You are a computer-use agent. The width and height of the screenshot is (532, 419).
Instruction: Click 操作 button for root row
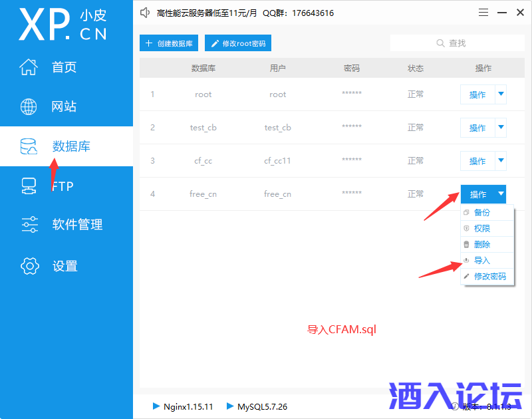point(477,94)
